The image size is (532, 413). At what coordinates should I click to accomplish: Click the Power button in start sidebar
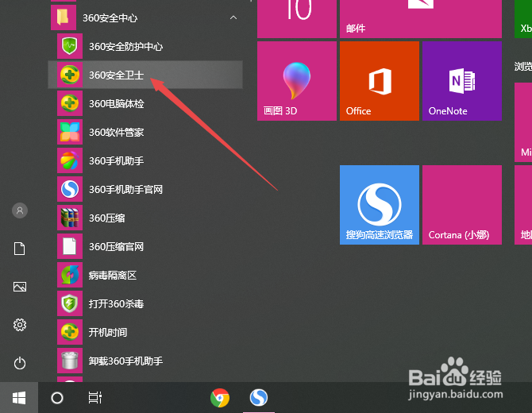[20, 363]
